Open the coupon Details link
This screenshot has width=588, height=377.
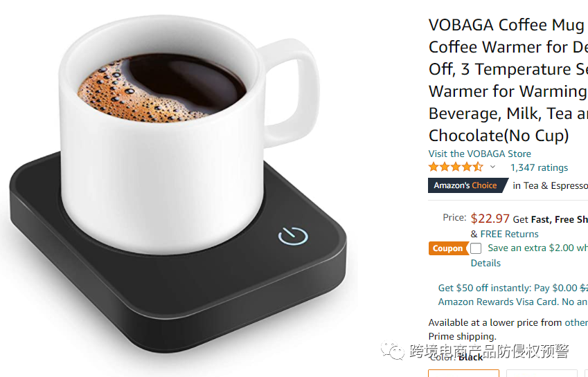click(x=485, y=263)
